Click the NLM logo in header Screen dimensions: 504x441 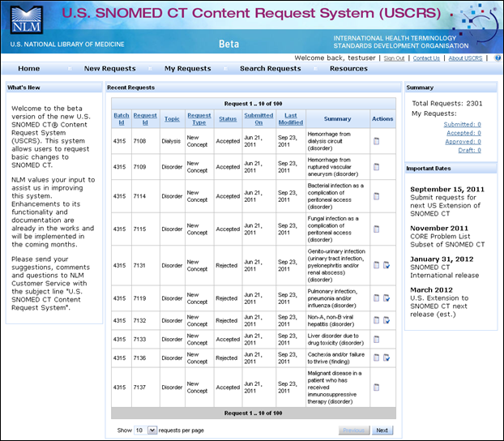tap(27, 20)
